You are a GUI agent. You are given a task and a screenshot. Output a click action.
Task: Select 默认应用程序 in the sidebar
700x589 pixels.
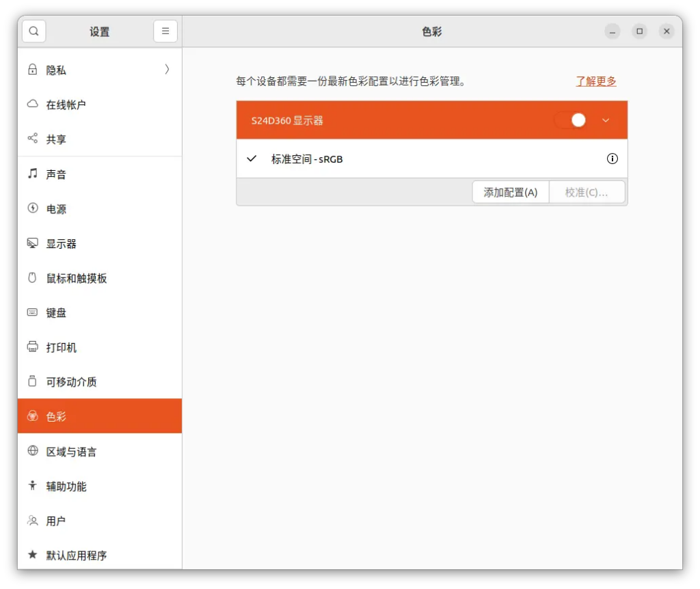point(77,556)
